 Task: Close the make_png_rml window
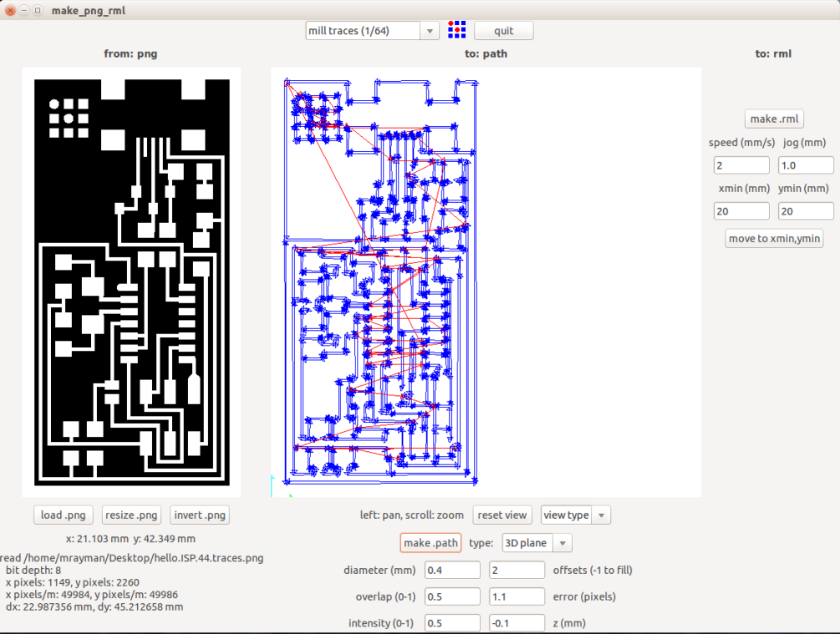pyautogui.click(x=10, y=10)
